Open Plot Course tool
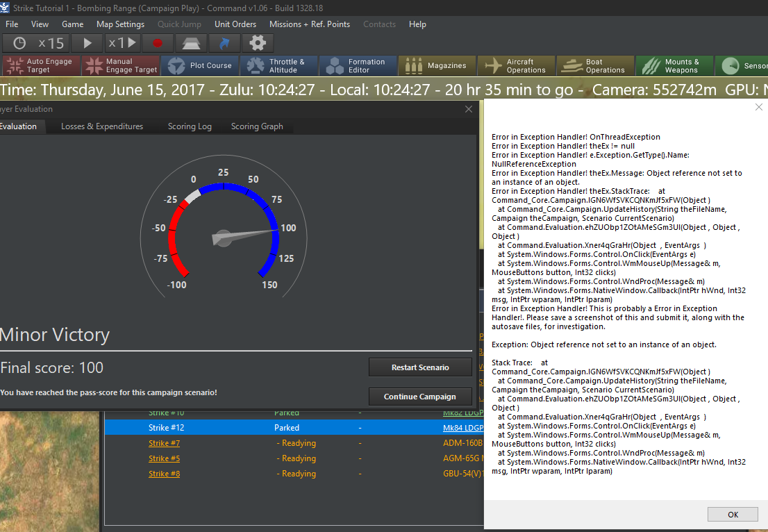768x532 pixels. click(200, 66)
